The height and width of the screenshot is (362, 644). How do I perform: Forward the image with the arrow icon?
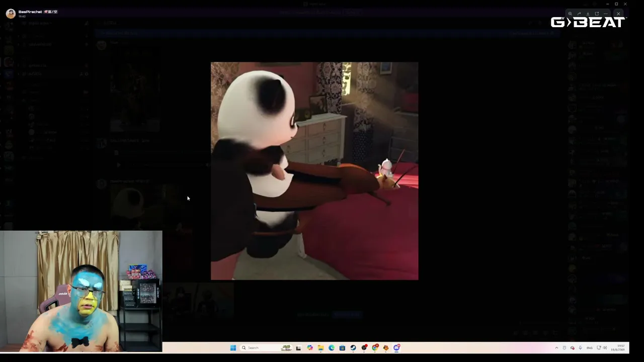click(x=579, y=14)
